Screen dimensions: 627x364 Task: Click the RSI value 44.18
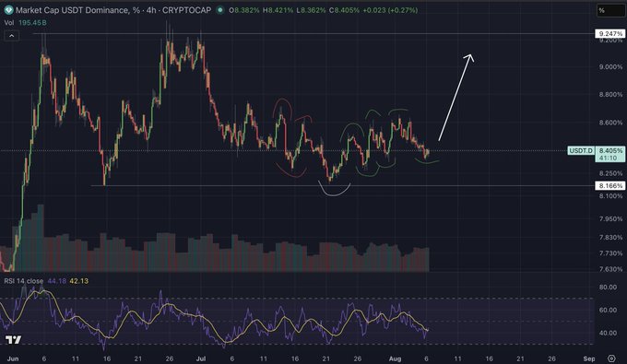point(57,281)
